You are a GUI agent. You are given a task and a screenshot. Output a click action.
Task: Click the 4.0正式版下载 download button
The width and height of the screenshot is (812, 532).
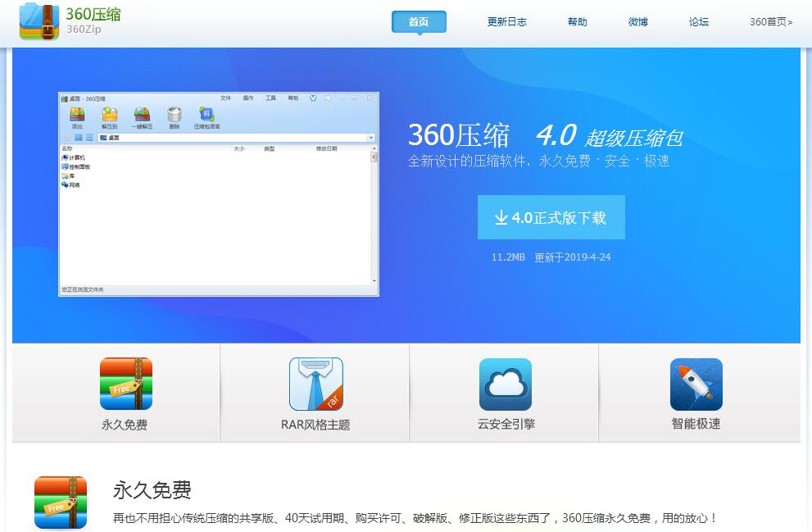[x=551, y=217]
